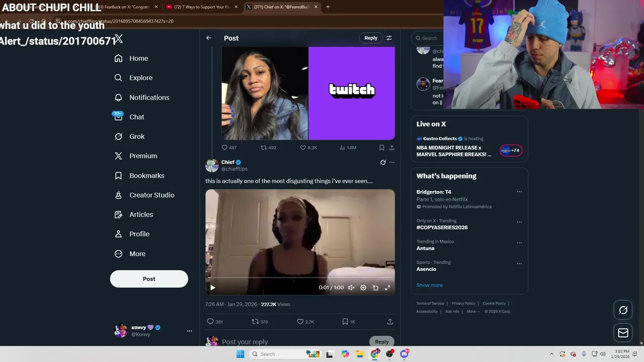Open options for Antuna trend
The height and width of the screenshot is (362, 644).
pyautogui.click(x=519, y=242)
